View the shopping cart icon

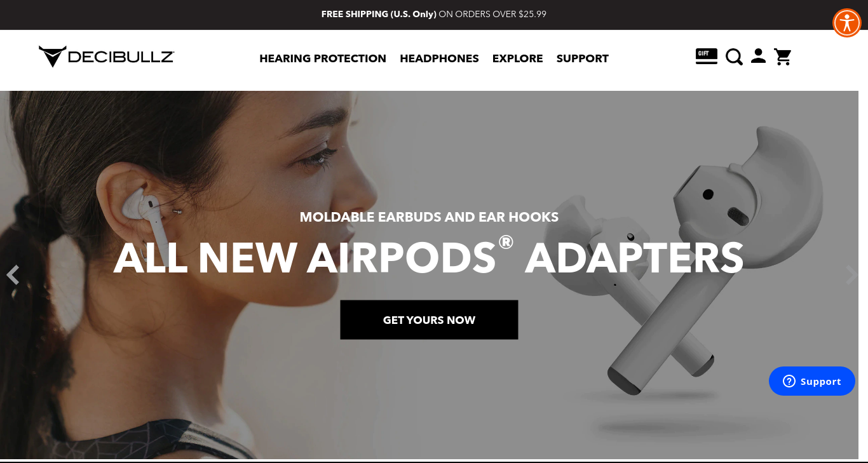click(783, 57)
